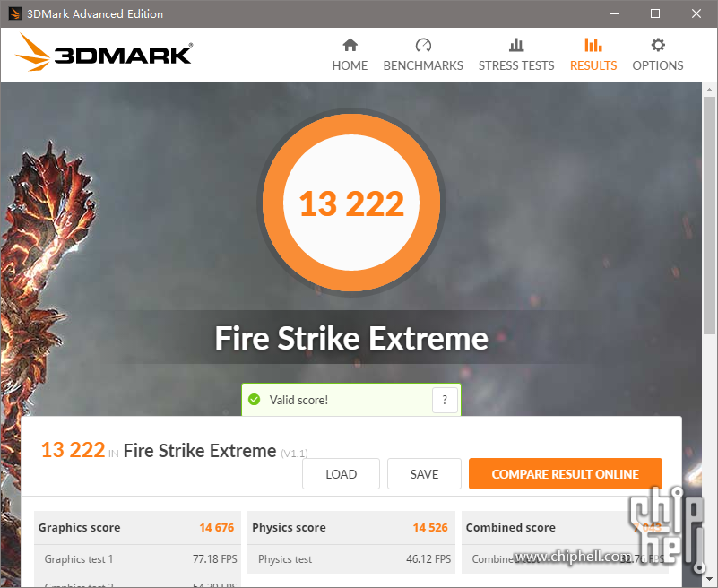Screen dimensions: 718x588
Task: Switch to the STRESS TESTS tab label
Action: pos(516,66)
